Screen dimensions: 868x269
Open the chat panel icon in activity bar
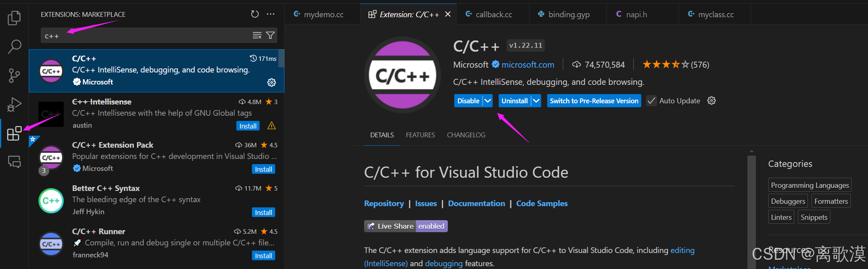tap(14, 162)
